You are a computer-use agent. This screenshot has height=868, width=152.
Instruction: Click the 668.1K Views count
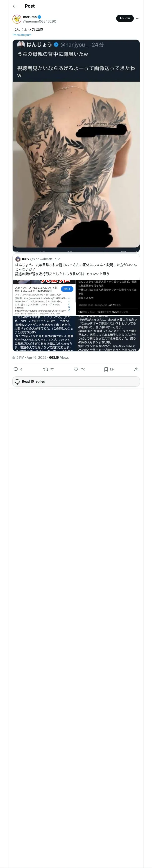59,358
